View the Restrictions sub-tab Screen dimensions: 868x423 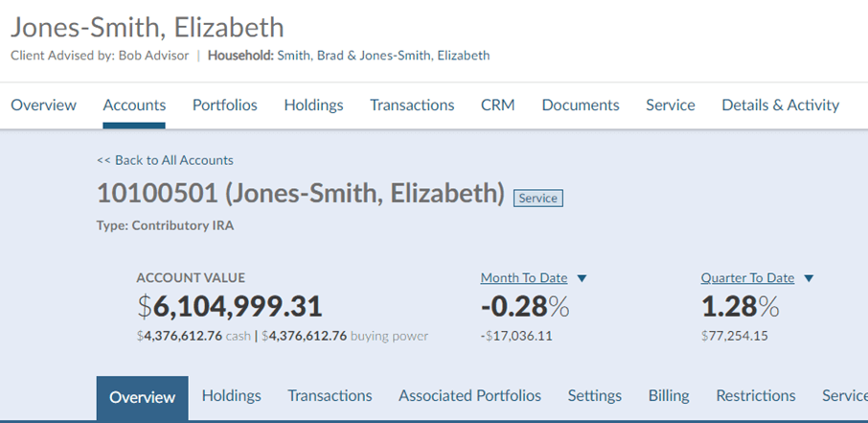point(756,396)
